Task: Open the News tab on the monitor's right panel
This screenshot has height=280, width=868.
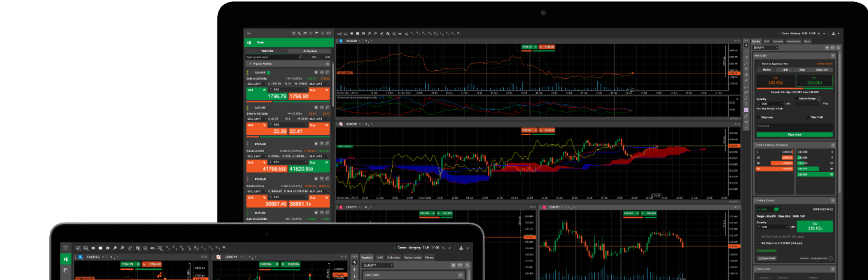Action: [x=807, y=41]
